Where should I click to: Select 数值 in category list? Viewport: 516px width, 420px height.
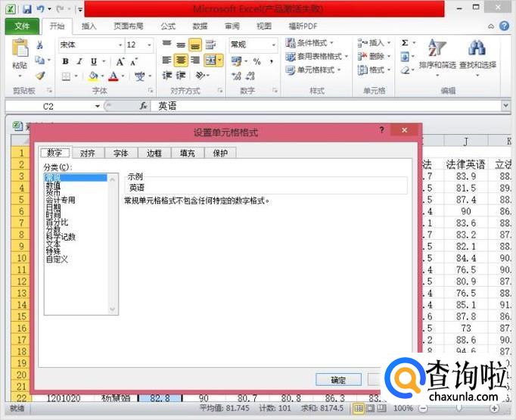53,185
